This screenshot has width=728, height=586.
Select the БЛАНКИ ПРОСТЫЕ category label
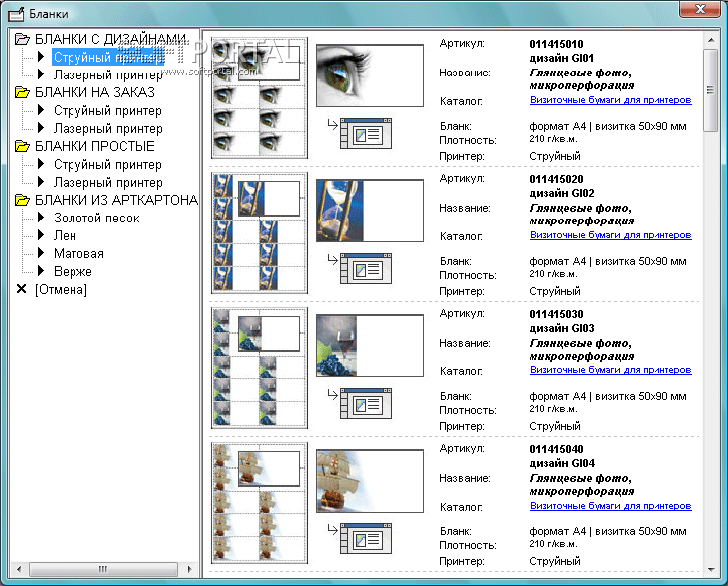click(x=94, y=146)
